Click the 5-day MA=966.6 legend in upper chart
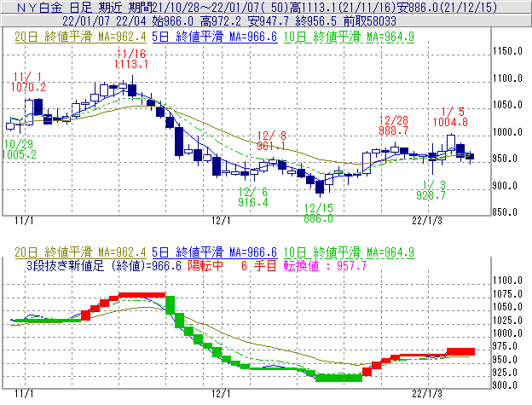Viewport: 532px width, 405px height. coord(215,37)
